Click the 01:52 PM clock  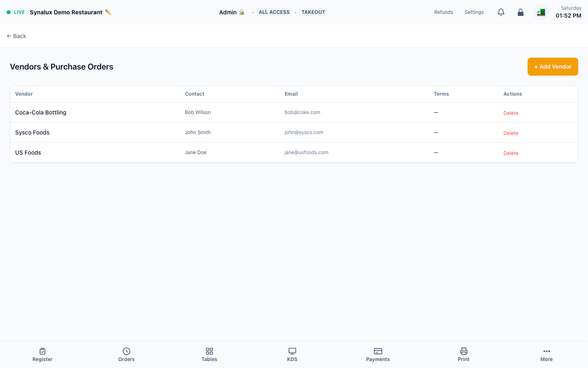tap(568, 16)
